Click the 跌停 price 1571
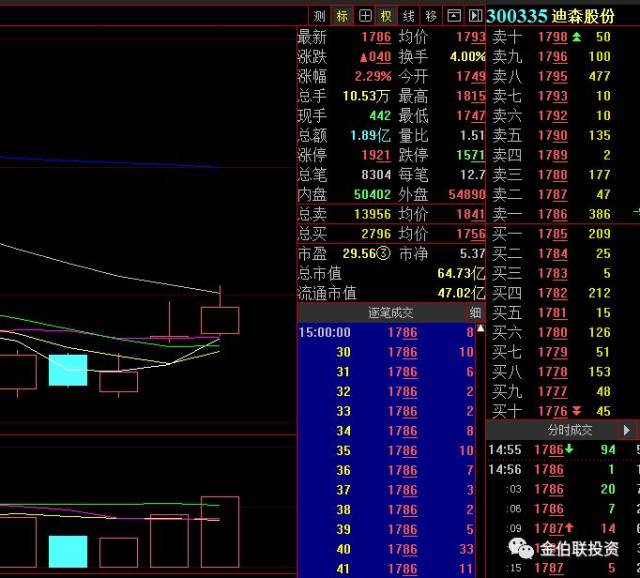This screenshot has height=578, width=640. click(471, 155)
